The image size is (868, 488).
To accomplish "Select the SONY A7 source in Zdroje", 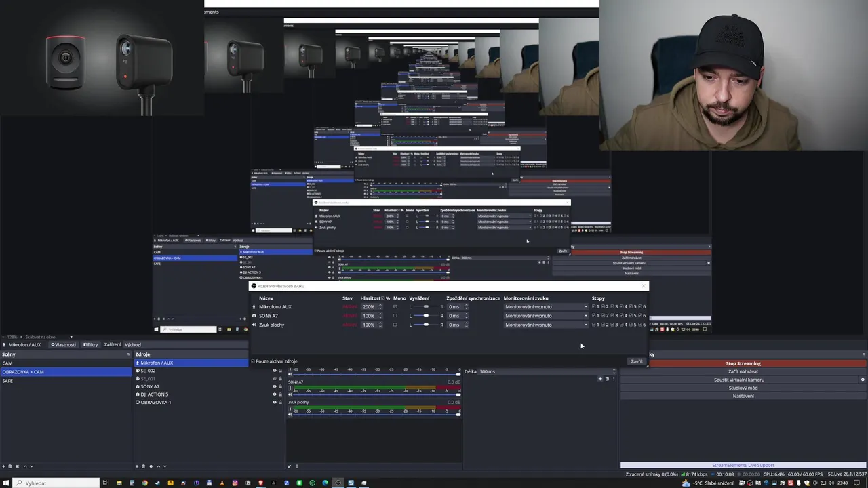I will (x=150, y=386).
